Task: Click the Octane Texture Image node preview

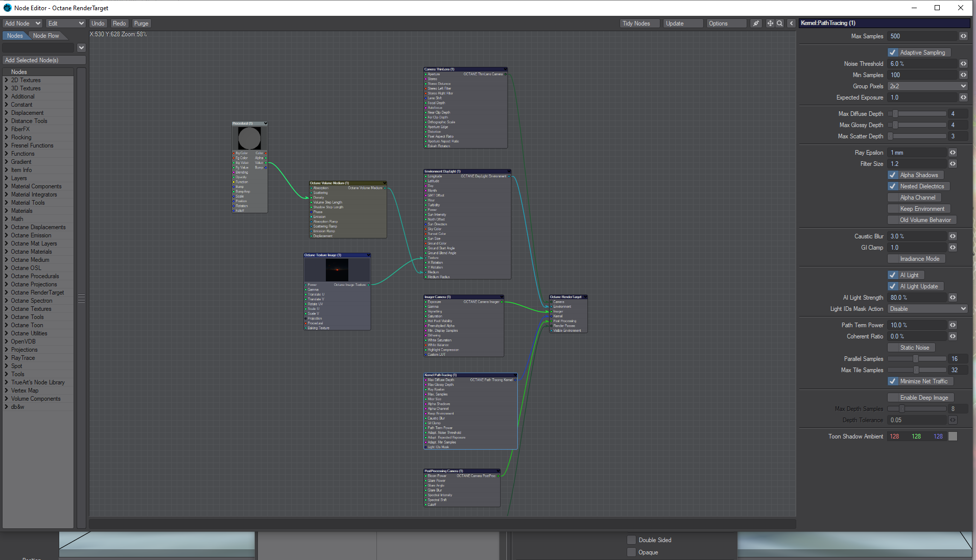Action: tap(337, 270)
